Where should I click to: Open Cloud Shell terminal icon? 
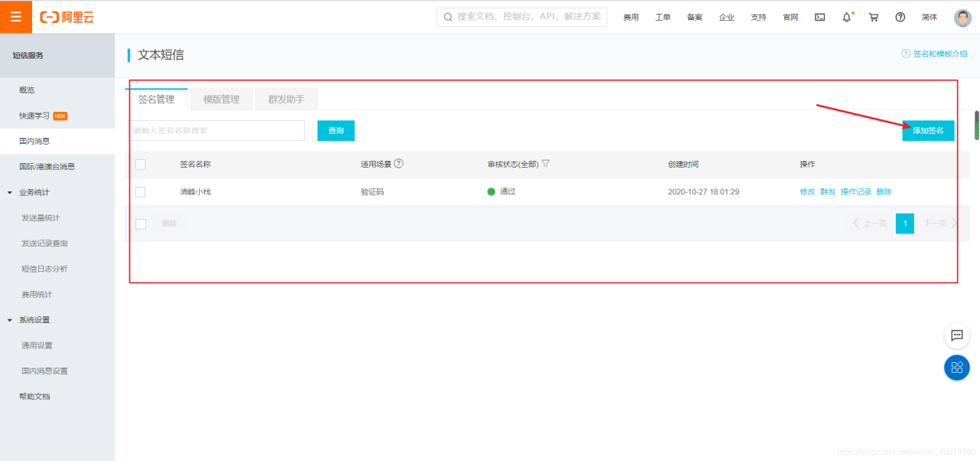(x=820, y=17)
